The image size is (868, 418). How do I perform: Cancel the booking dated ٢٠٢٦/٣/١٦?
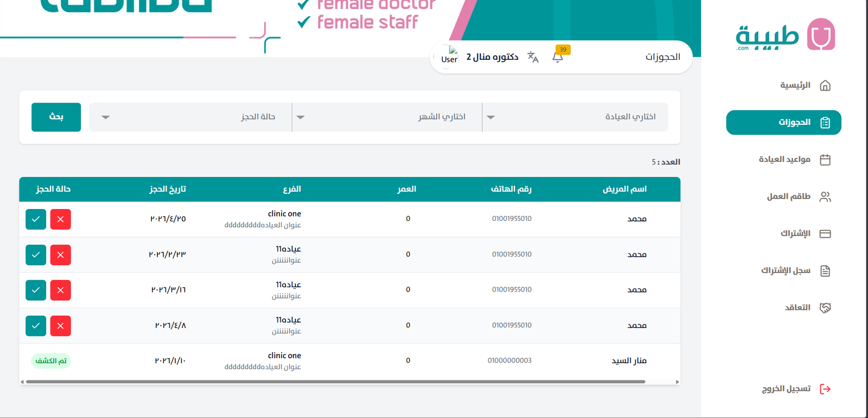click(60, 290)
